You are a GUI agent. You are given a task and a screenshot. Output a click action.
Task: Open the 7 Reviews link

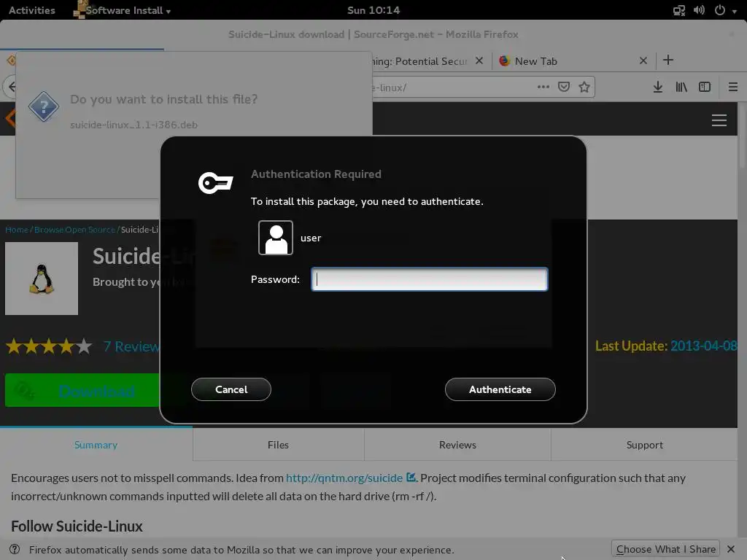(x=132, y=346)
